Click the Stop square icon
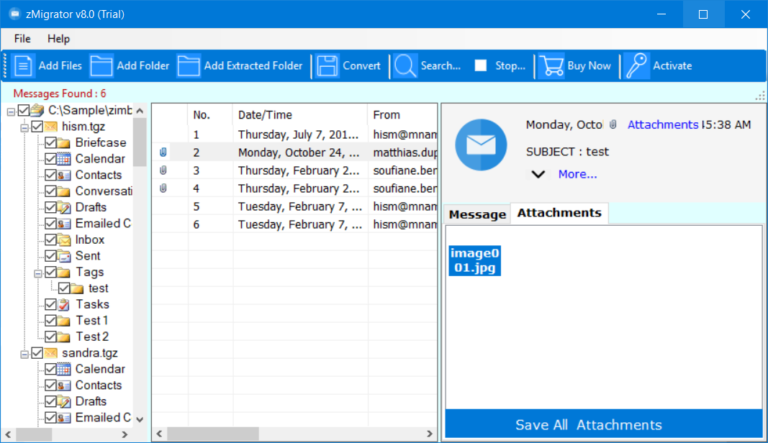The width and height of the screenshot is (768, 443). click(x=480, y=65)
